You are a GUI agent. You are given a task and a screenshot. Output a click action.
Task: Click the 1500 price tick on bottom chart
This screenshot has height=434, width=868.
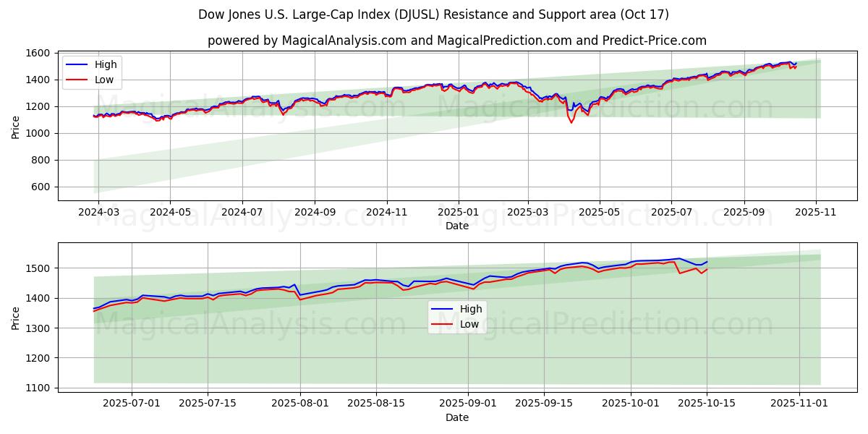click(x=38, y=268)
